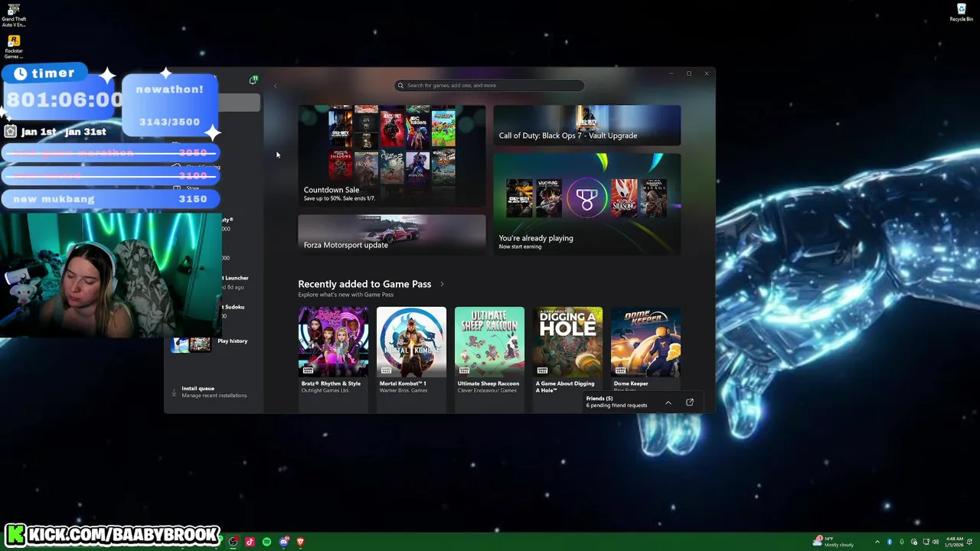The height and width of the screenshot is (551, 980).
Task: Pop out the Friends panel window
Action: point(690,402)
